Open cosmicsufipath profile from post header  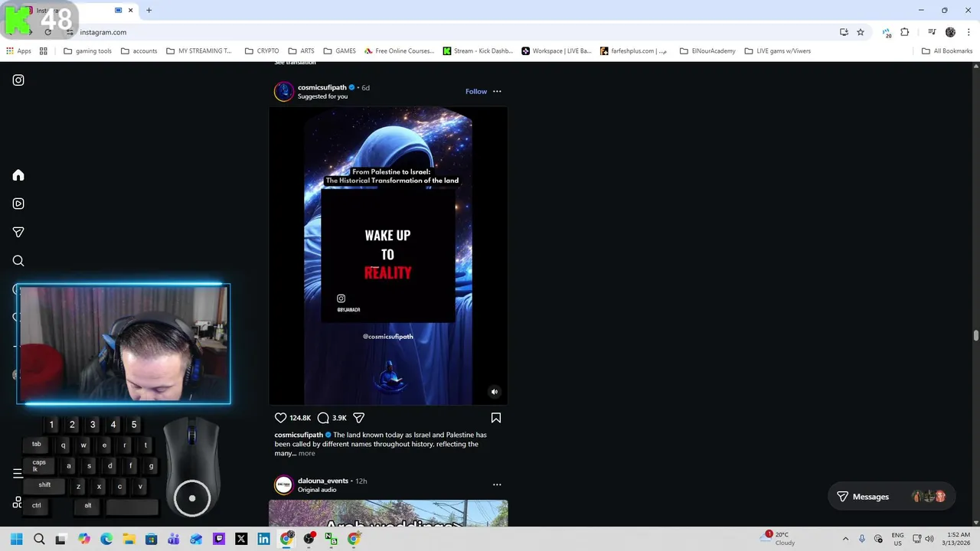(322, 87)
